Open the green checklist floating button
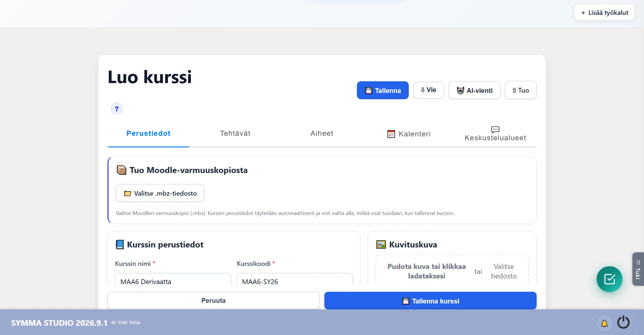Screen dimensions: 644x335 coord(609,279)
